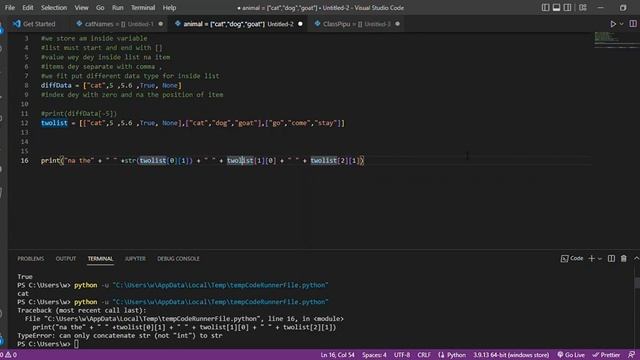Change file encoding UTF-8
Viewport: 640px width, 360px height.
point(402,355)
